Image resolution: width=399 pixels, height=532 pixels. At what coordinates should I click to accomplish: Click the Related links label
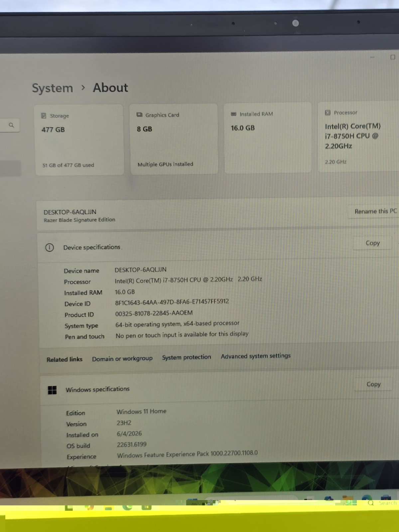65,359
